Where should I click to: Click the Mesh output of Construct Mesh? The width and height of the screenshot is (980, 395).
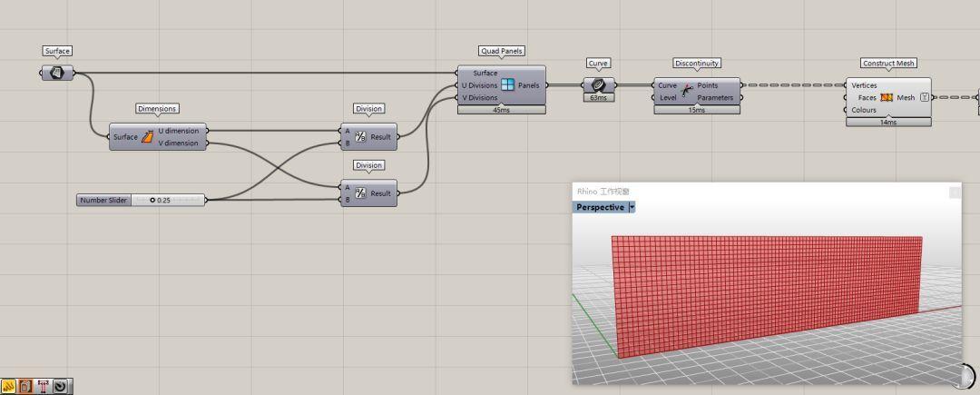click(906, 97)
